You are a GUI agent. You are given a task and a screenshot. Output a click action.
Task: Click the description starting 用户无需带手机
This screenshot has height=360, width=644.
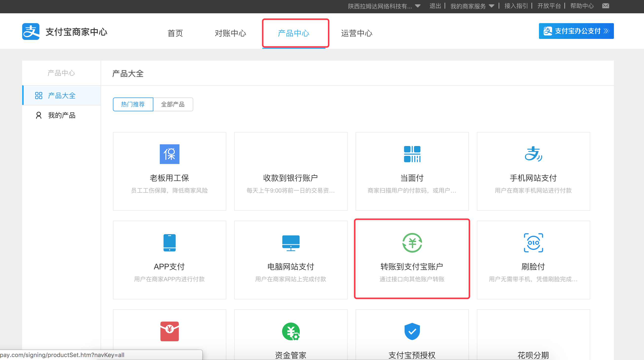click(533, 279)
